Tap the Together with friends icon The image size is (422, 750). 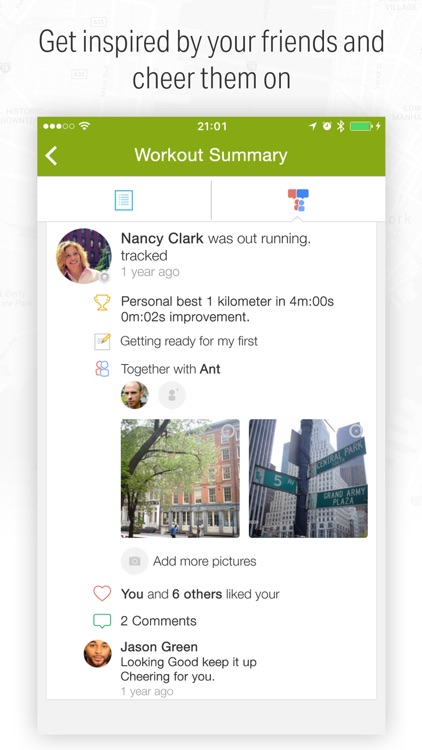[x=102, y=369]
